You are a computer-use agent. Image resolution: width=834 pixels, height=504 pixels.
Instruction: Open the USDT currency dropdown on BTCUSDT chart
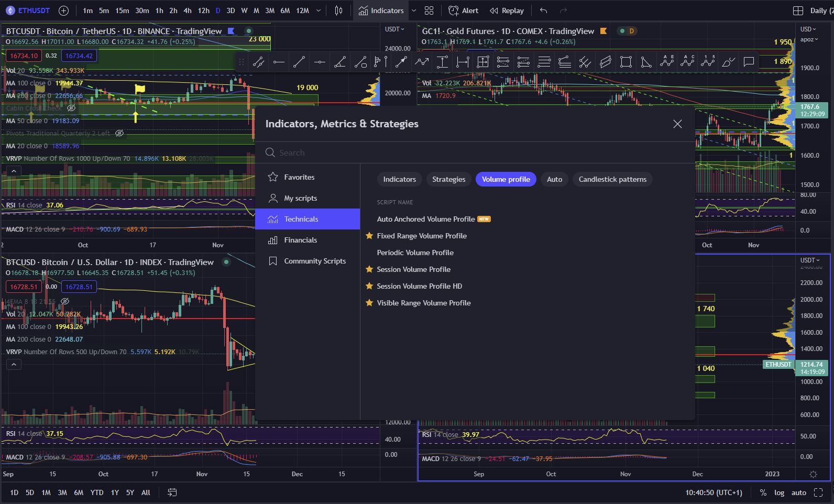click(394, 29)
